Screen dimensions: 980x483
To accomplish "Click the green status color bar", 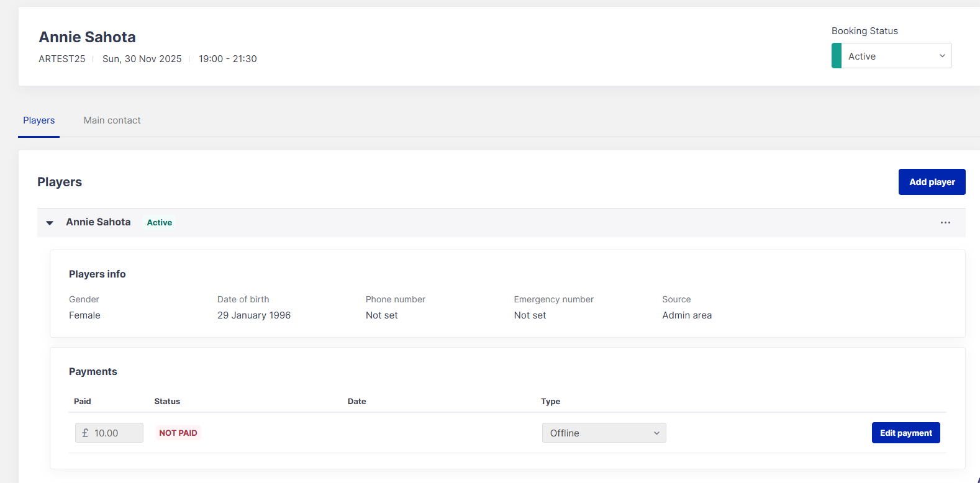I will 836,56.
